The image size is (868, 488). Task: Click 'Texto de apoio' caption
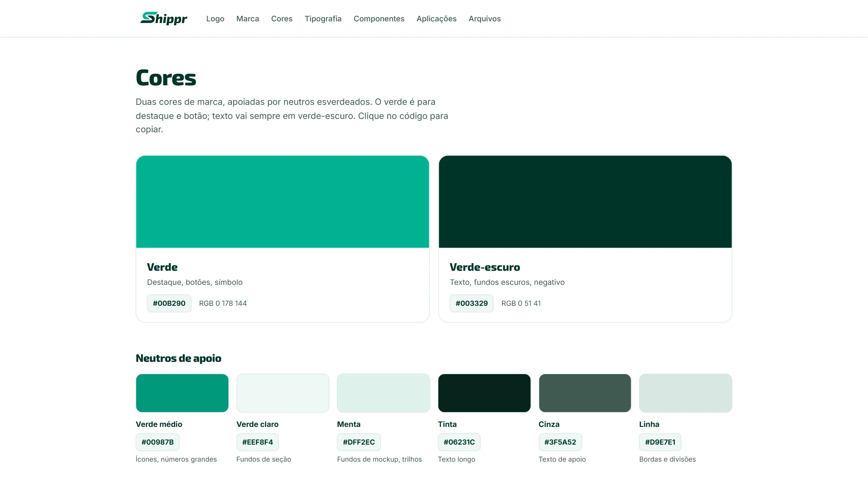(x=562, y=459)
